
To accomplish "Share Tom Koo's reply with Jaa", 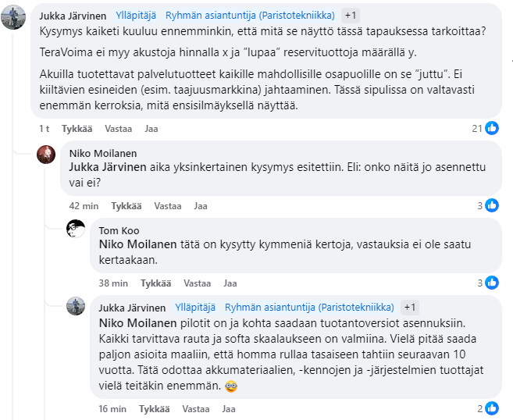I will point(230,283).
